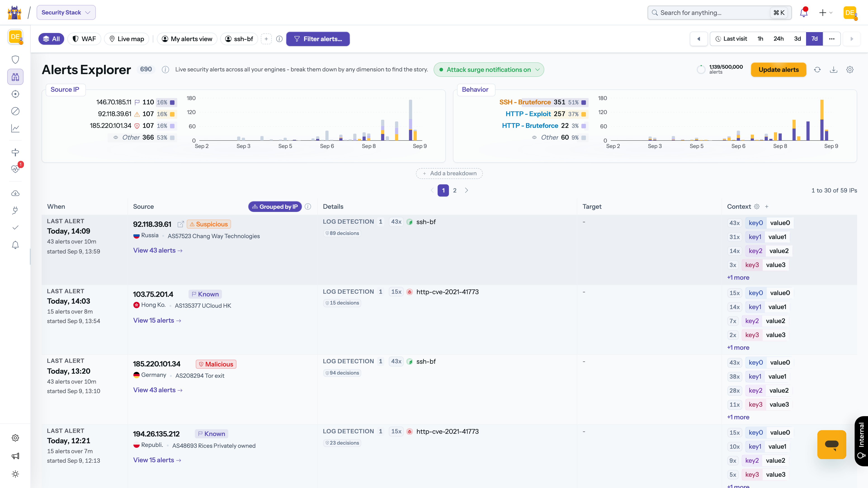Expand +1 more context for 103.75.201.4

click(x=738, y=347)
